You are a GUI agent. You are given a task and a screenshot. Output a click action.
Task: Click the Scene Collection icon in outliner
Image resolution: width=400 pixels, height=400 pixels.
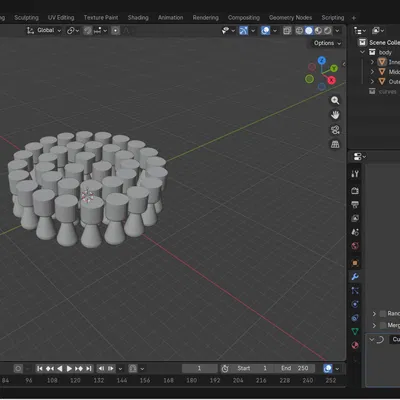coord(362,42)
